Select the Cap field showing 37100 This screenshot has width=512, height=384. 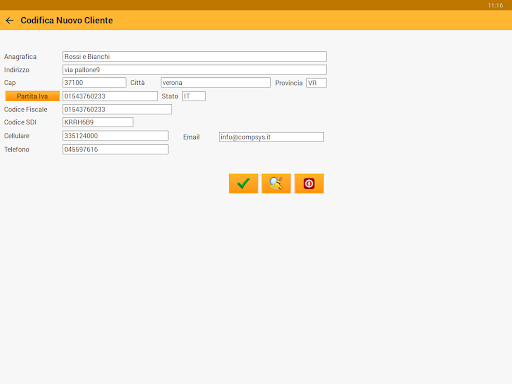click(94, 83)
